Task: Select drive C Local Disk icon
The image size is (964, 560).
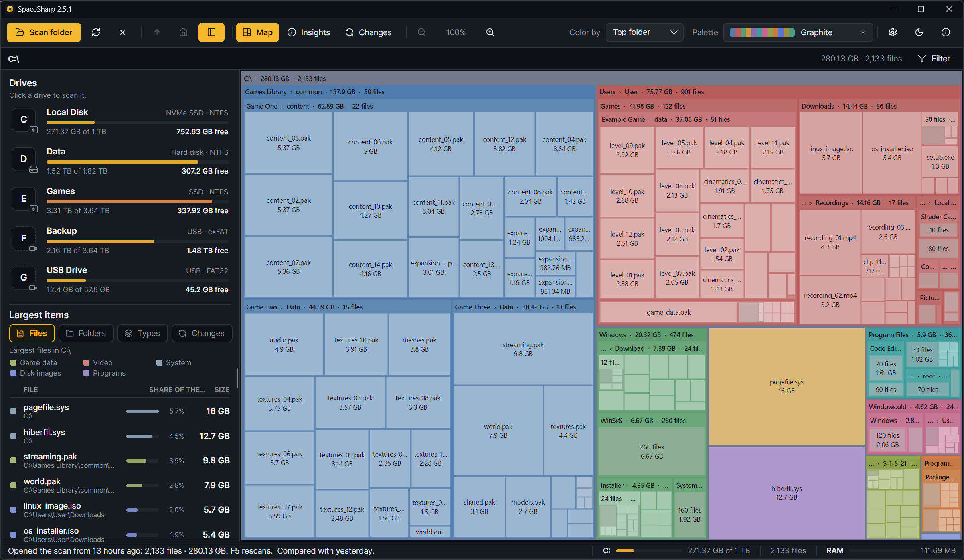Action: 24,119
